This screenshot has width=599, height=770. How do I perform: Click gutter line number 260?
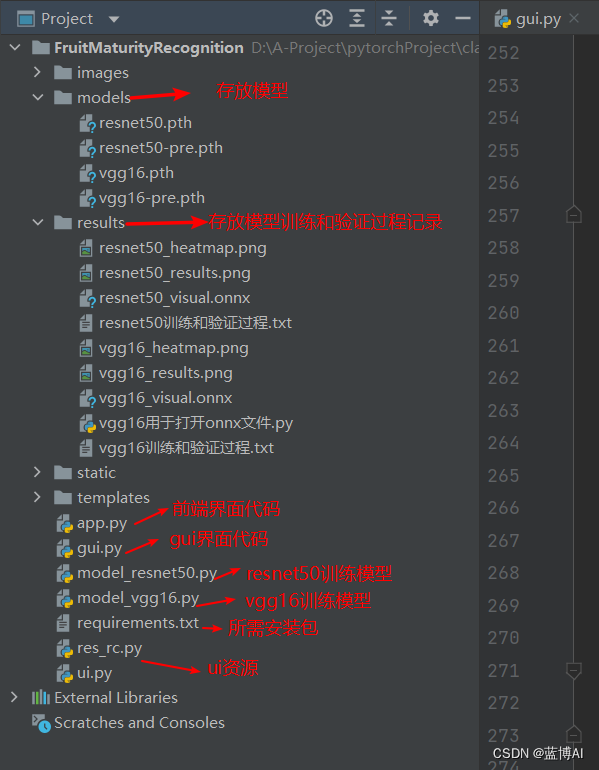pyautogui.click(x=503, y=313)
